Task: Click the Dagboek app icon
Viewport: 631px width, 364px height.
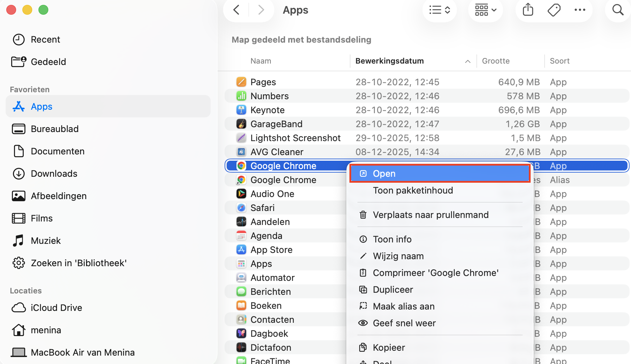Action: (x=241, y=333)
